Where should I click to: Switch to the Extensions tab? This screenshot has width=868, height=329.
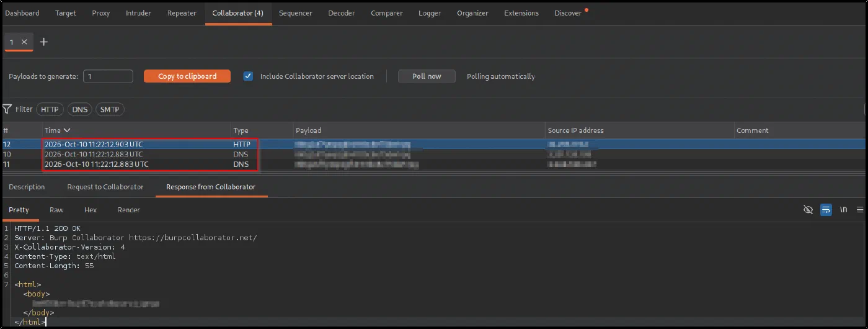[x=521, y=13]
